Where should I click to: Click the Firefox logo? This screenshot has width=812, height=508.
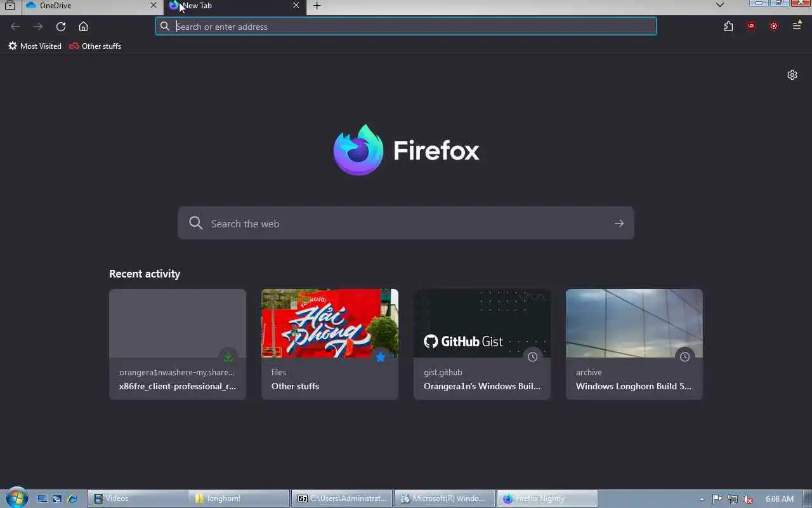coord(406,150)
